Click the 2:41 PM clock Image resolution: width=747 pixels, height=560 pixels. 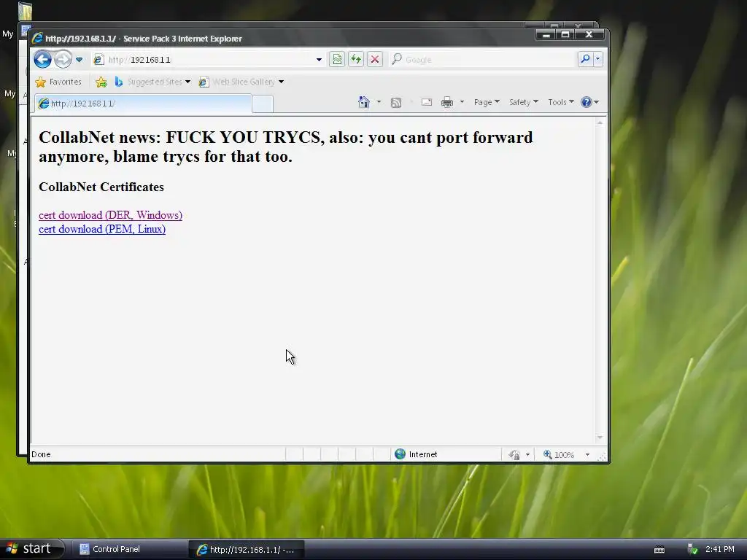pyautogui.click(x=720, y=549)
